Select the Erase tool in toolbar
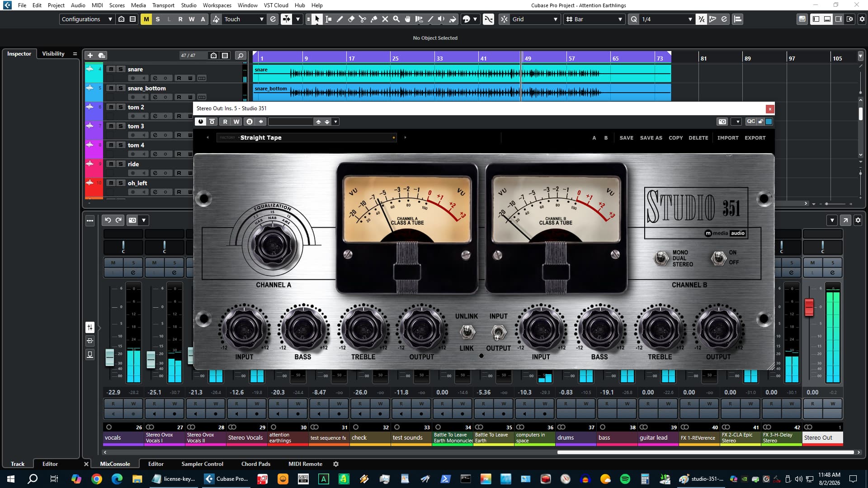 [x=351, y=19]
